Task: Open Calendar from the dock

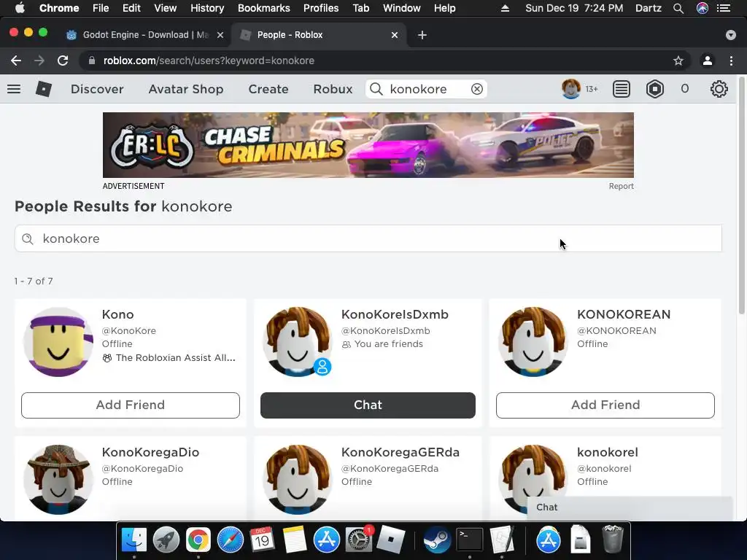Action: [262, 540]
